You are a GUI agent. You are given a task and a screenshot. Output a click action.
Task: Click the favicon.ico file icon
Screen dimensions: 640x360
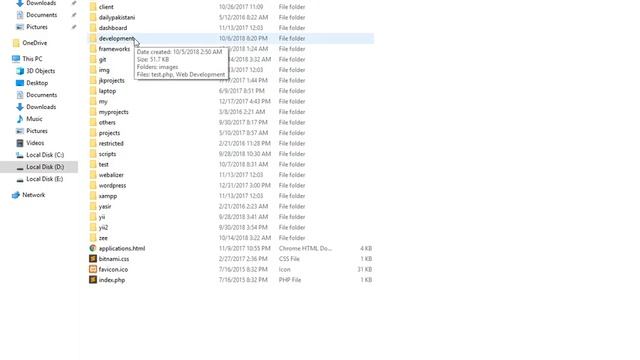click(93, 269)
